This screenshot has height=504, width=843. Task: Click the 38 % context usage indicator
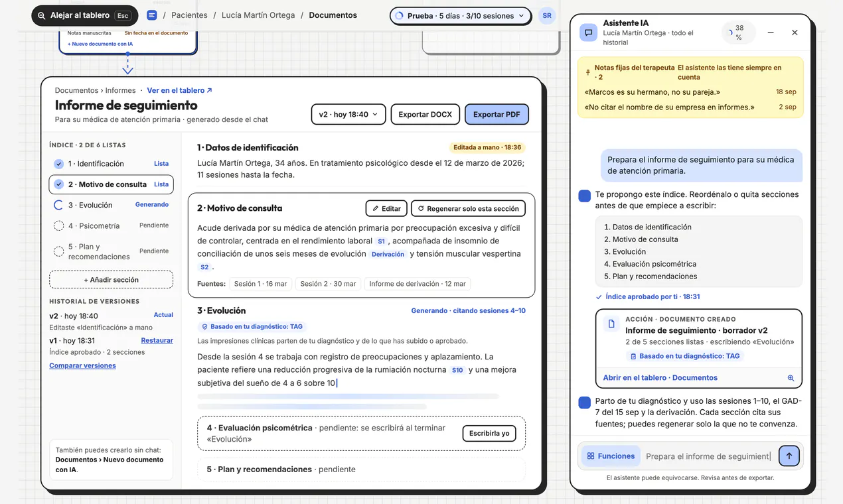tap(738, 32)
